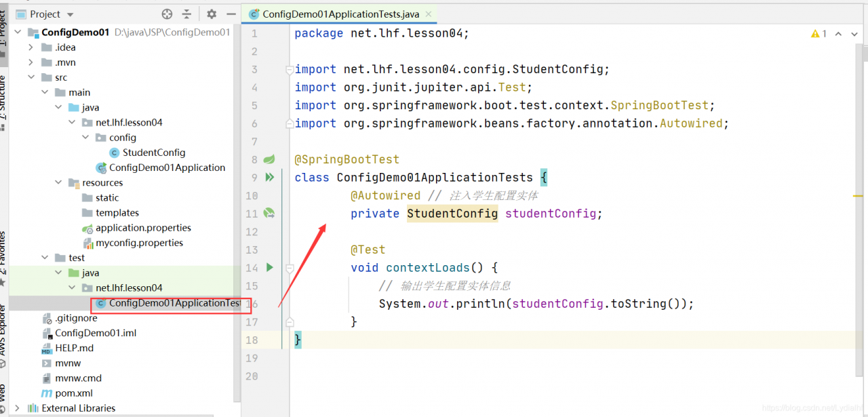Select ConfigDemo01Application class in tree
This screenshot has width=868, height=417.
pyautogui.click(x=161, y=167)
